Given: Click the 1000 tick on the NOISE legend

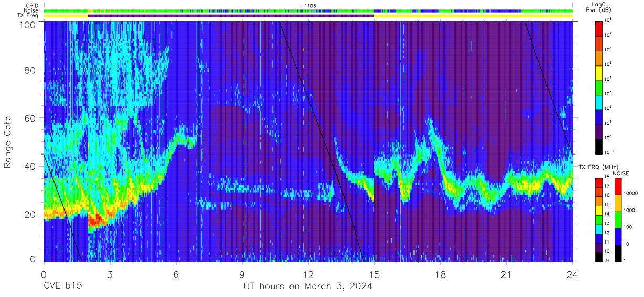Looking at the screenshot, I should coord(629,211).
